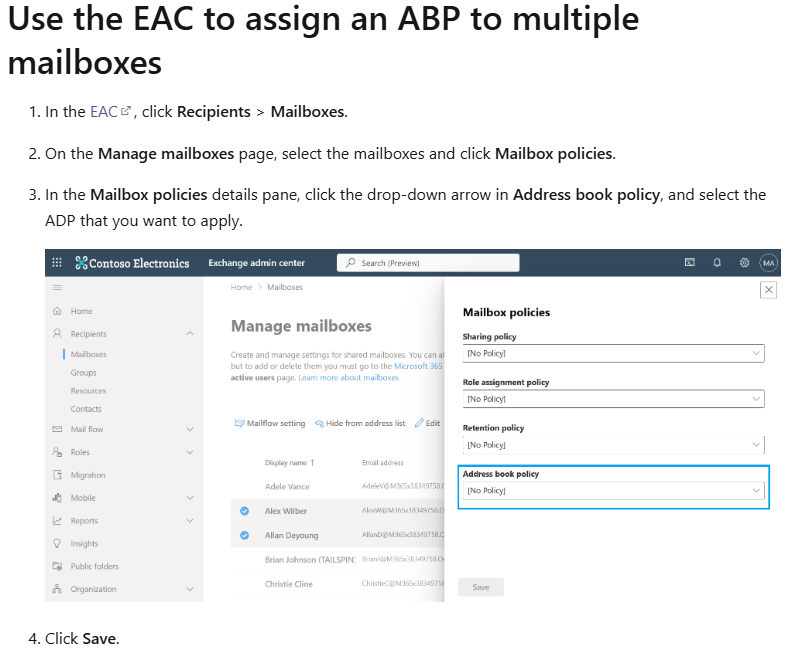797x668 pixels.
Task: Uncheck the Allan Deyoung mailbox row
Action: (244, 535)
